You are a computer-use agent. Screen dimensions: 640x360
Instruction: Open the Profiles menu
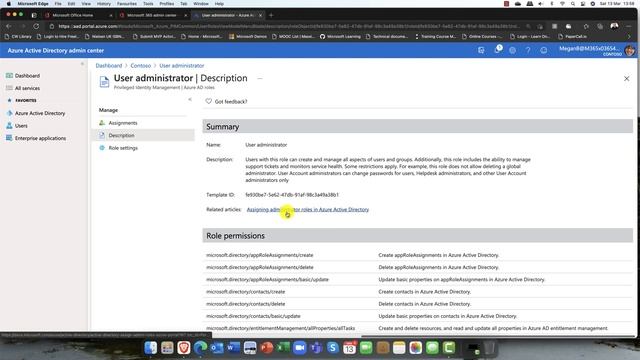(x=167, y=4)
